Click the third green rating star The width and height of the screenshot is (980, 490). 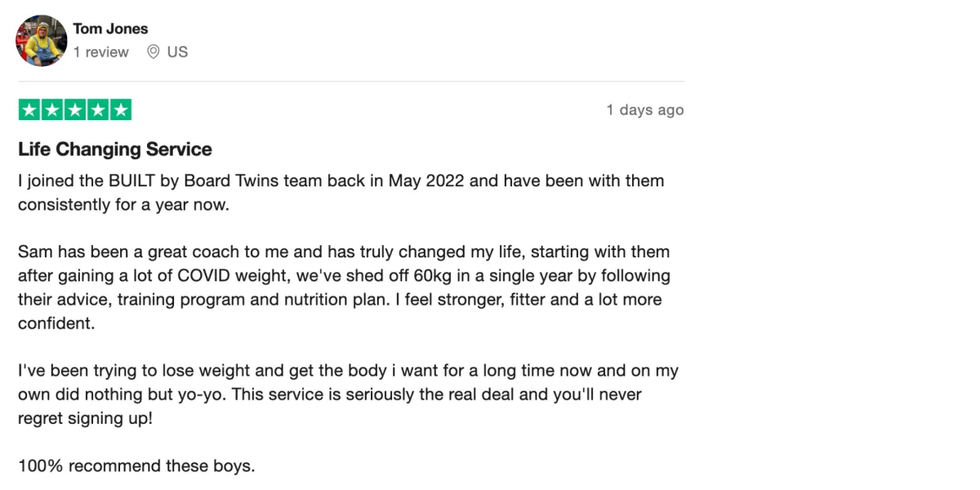[x=74, y=110]
